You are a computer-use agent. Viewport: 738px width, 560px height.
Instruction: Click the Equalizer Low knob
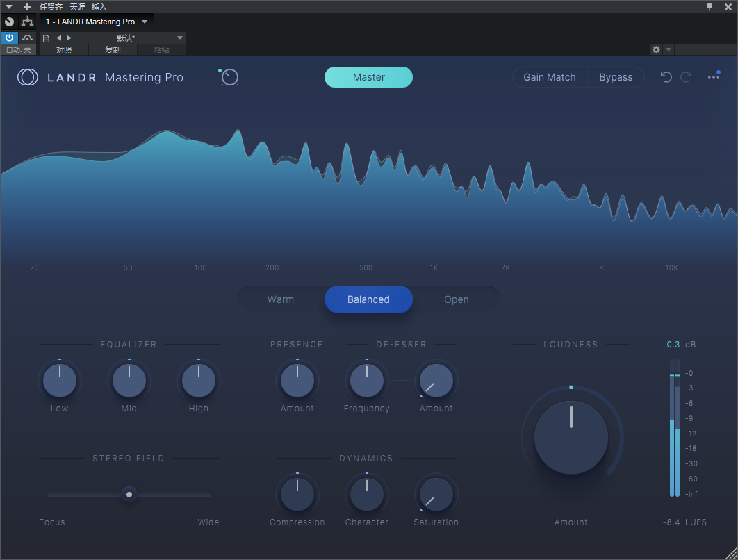[60, 380]
